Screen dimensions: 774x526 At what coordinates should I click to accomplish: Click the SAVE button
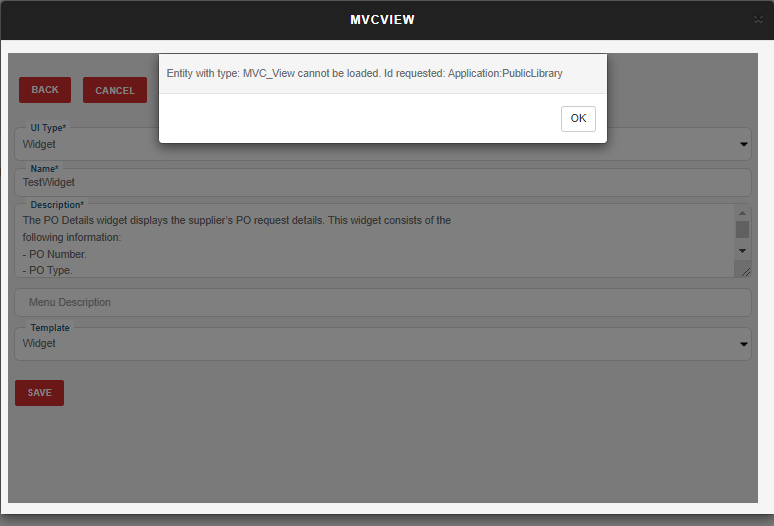pyautogui.click(x=39, y=393)
